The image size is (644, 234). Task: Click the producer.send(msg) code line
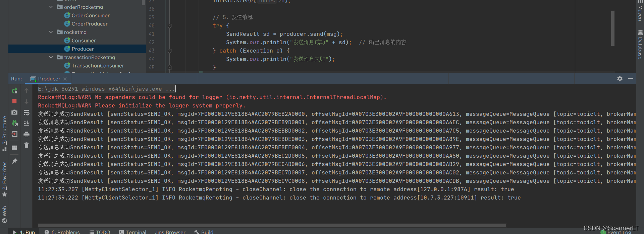(x=284, y=34)
